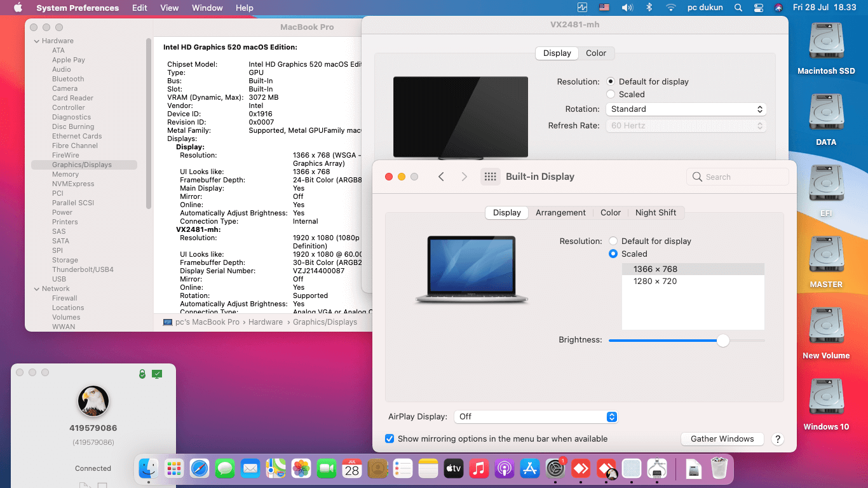Open Podcasts from the Dock
This screenshot has height=488, width=868.
[505, 469]
